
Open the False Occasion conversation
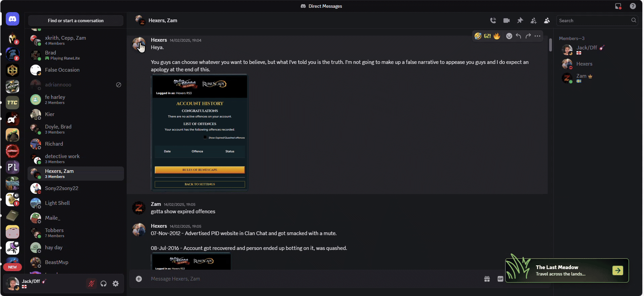click(x=76, y=70)
